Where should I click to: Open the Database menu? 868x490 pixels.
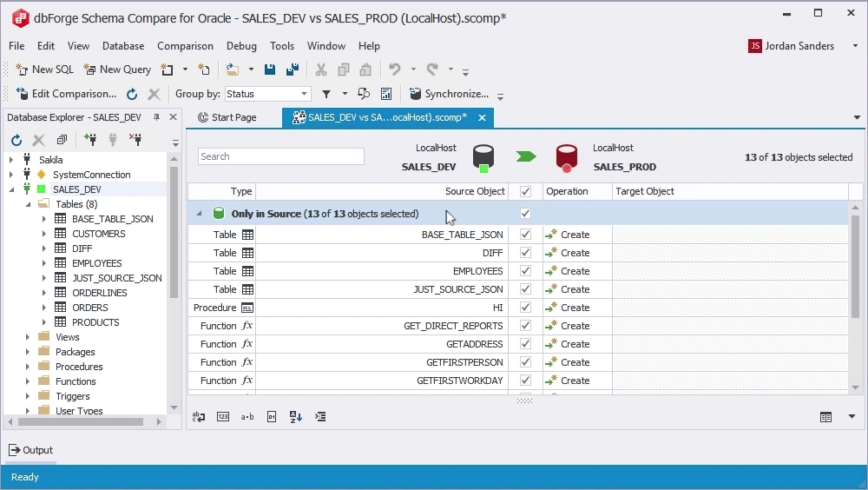pos(123,46)
